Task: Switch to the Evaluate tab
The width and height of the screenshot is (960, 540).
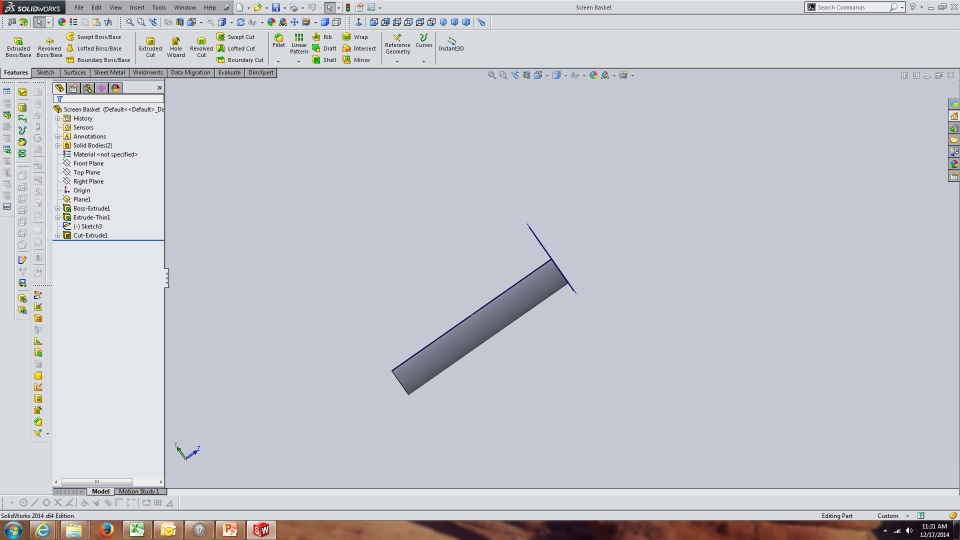Action: coord(229,73)
